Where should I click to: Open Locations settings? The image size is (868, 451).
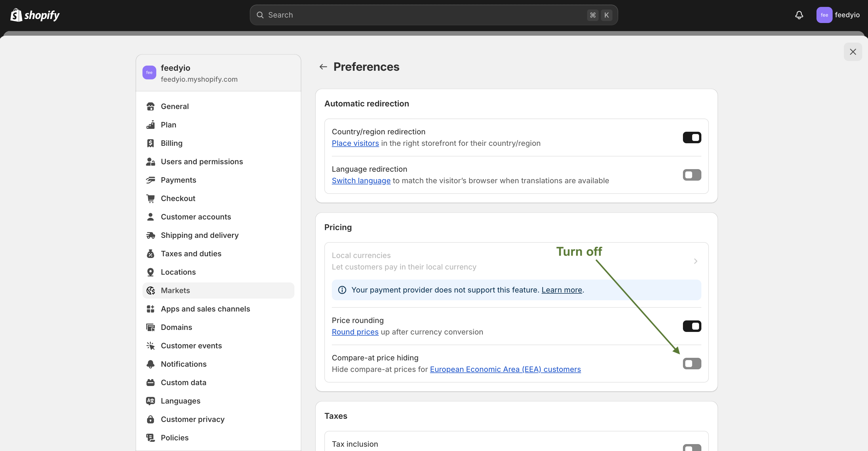point(218,272)
